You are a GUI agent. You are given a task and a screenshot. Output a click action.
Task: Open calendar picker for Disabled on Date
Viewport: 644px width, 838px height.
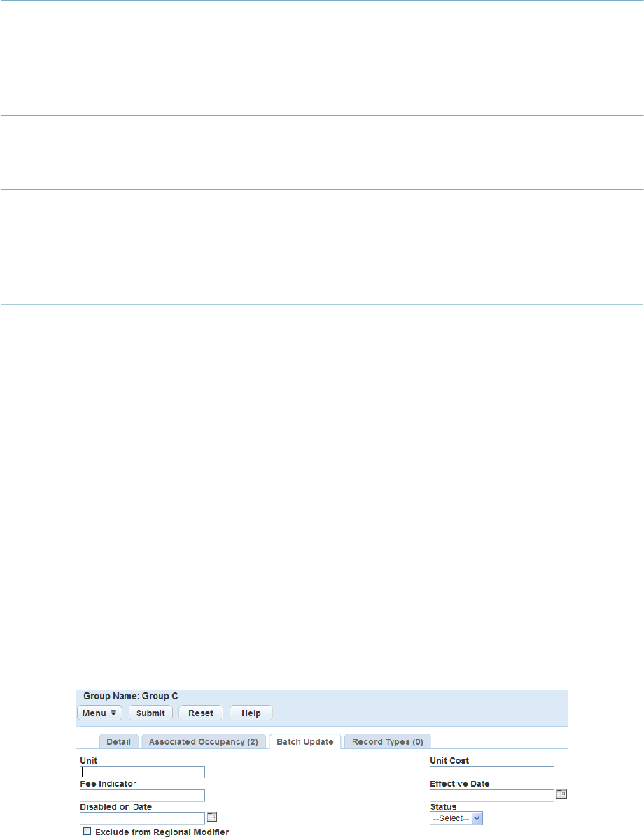tap(212, 816)
